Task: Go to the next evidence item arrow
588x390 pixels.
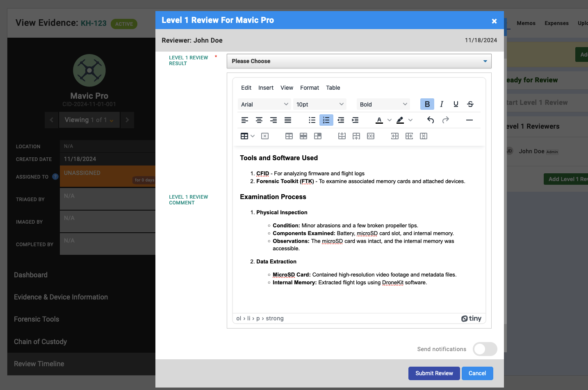Action: click(127, 120)
